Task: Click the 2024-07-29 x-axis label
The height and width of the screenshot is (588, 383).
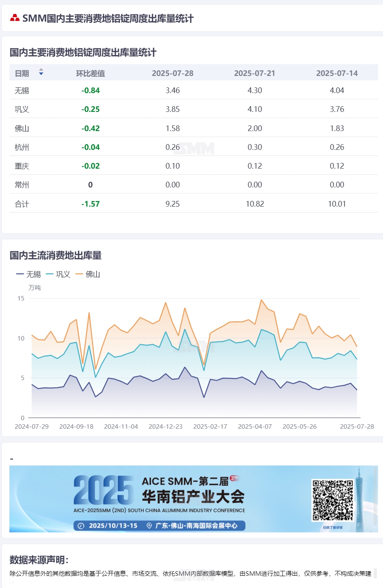Action: [x=31, y=427]
